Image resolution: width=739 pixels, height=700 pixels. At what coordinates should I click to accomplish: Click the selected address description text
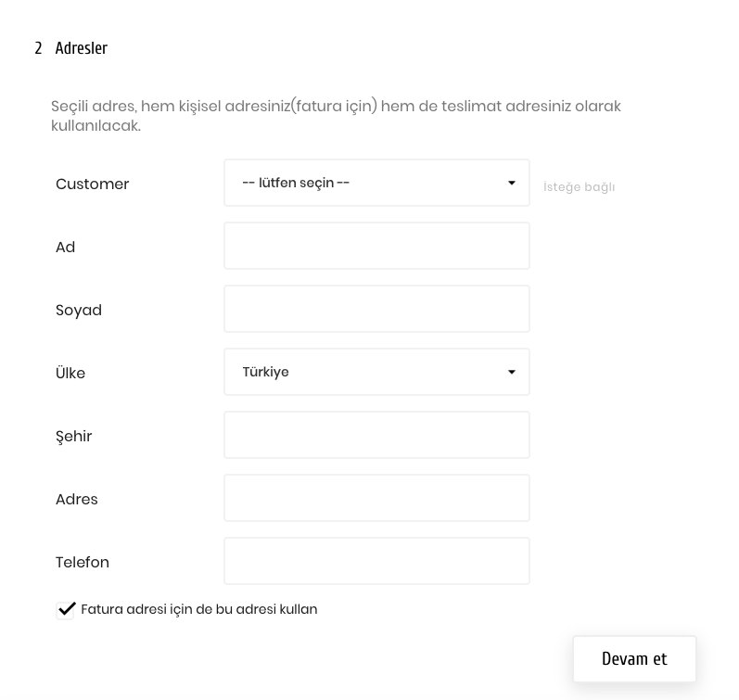click(336, 116)
